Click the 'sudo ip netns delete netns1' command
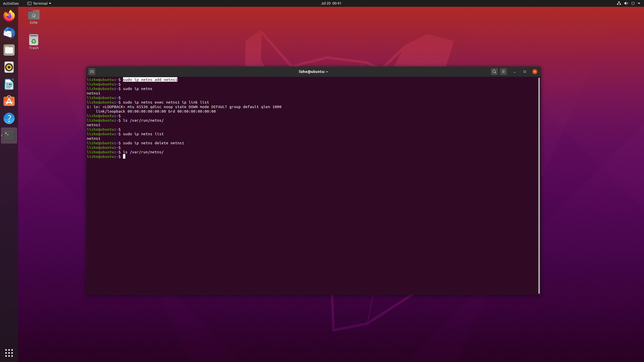This screenshot has width=644, height=362. pos(153,143)
